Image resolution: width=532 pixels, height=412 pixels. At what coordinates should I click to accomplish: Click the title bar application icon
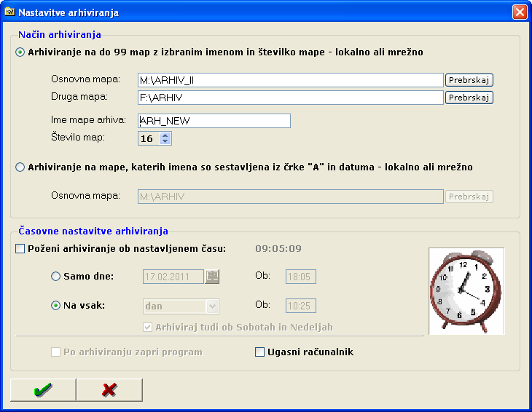click(x=10, y=12)
